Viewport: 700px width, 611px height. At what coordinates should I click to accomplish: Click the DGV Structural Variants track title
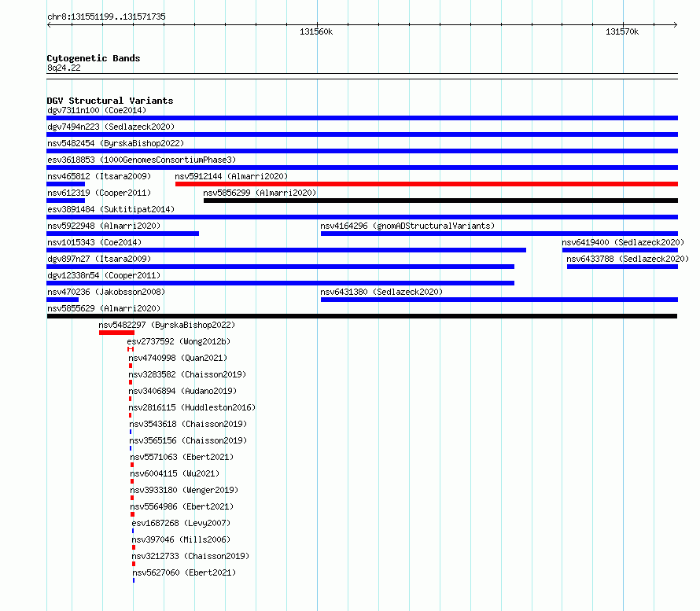(x=110, y=101)
